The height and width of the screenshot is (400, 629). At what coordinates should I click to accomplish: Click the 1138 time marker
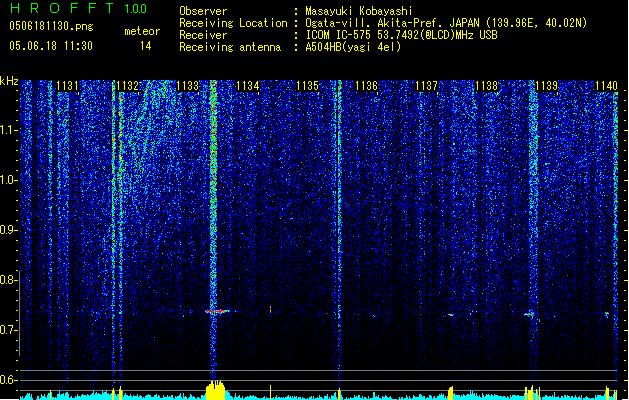tap(487, 86)
